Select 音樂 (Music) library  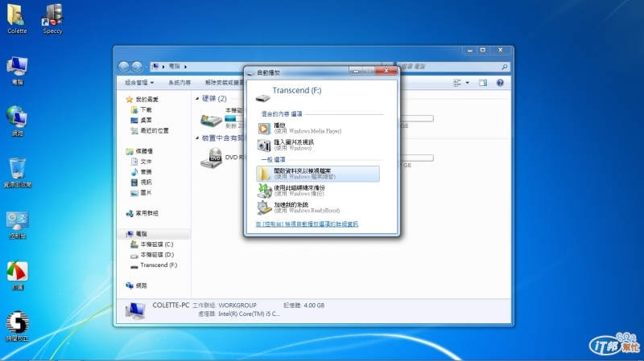(x=141, y=172)
